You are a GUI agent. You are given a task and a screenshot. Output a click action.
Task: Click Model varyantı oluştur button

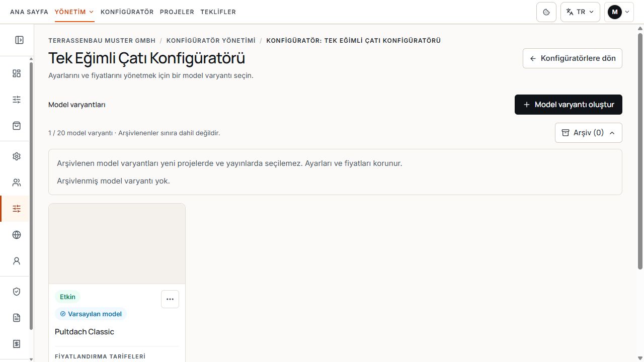tap(569, 105)
